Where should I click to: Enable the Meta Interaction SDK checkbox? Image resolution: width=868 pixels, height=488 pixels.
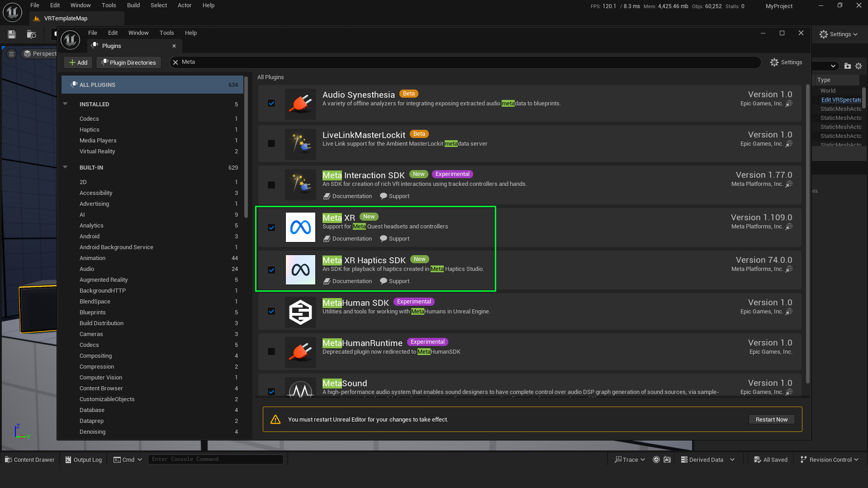[x=271, y=185]
